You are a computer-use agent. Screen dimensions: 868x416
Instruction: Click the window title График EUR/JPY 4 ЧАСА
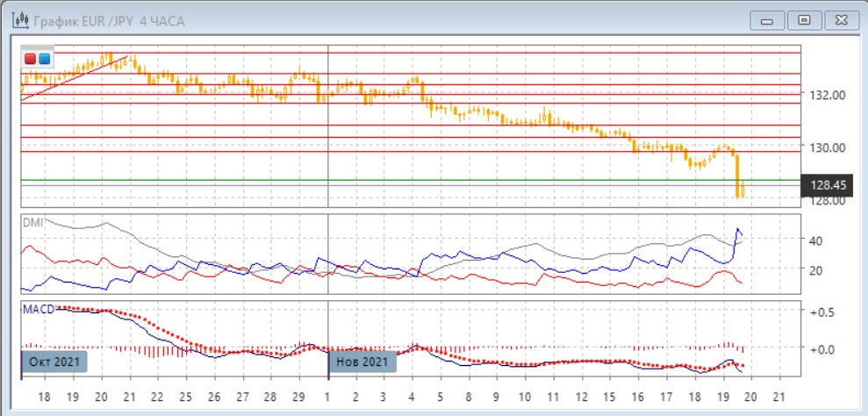click(x=109, y=20)
